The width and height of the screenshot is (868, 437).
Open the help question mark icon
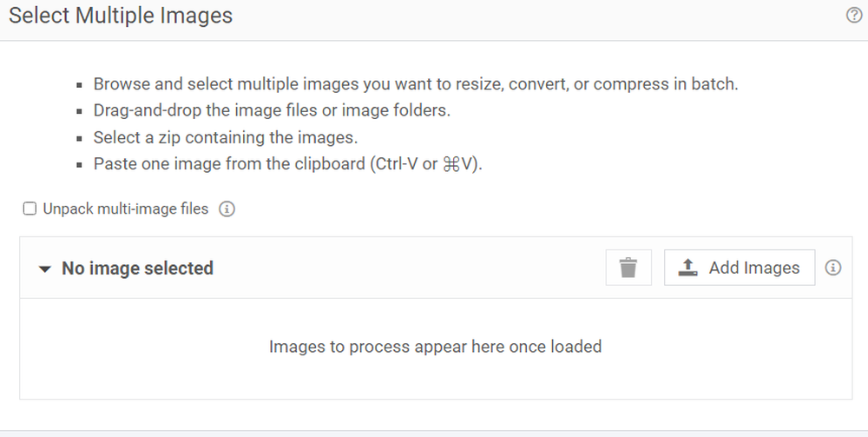pyautogui.click(x=854, y=16)
